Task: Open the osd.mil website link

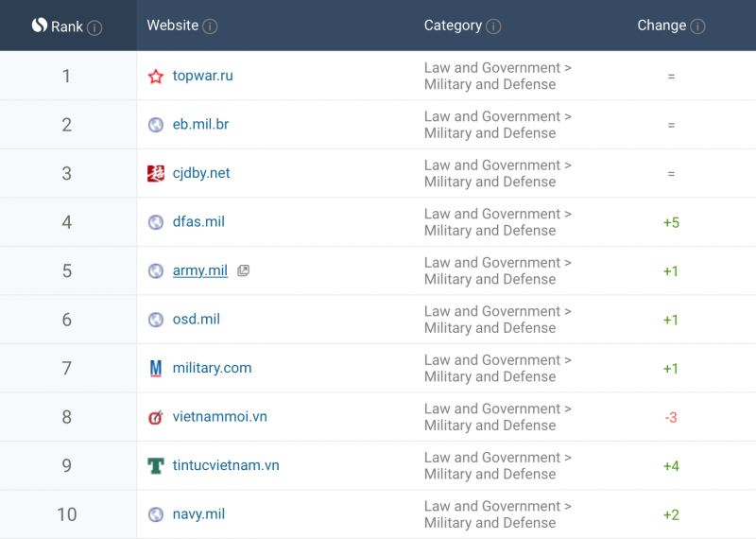Action: coord(197,320)
